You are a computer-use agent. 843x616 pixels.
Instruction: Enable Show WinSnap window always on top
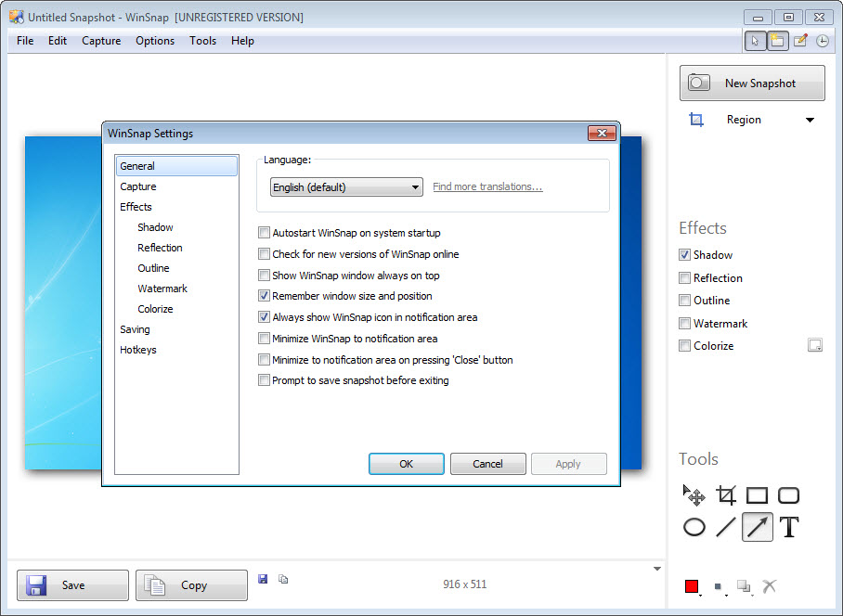264,276
